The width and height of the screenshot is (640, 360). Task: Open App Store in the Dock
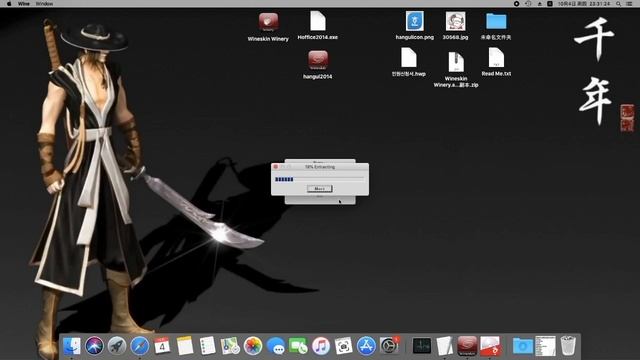coord(366,346)
